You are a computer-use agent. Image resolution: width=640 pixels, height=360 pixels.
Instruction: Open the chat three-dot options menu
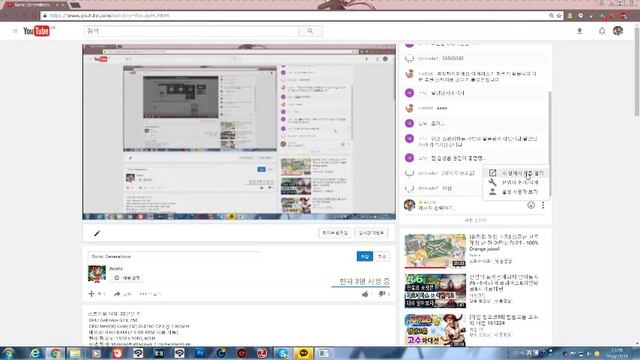coord(543,205)
